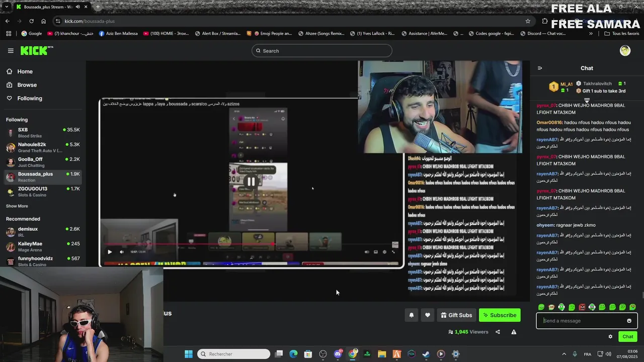Select the red angry emote
The image size is (644, 362).
[582, 307]
